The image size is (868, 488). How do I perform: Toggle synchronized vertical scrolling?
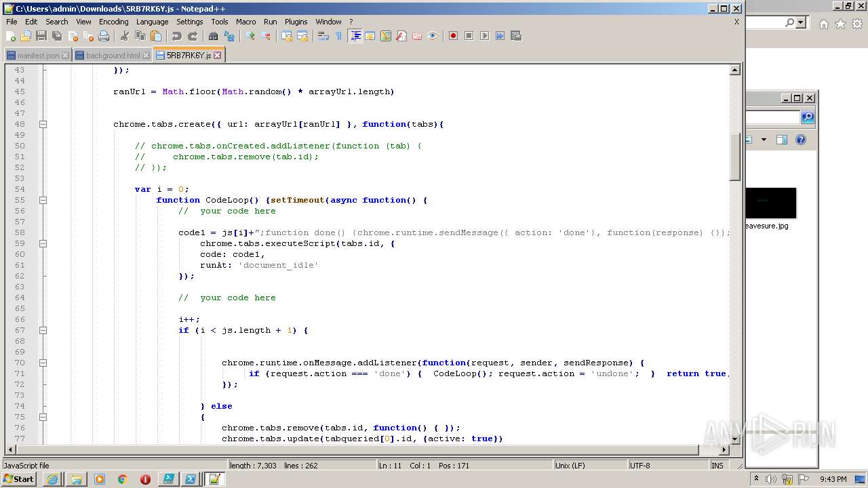click(x=287, y=36)
